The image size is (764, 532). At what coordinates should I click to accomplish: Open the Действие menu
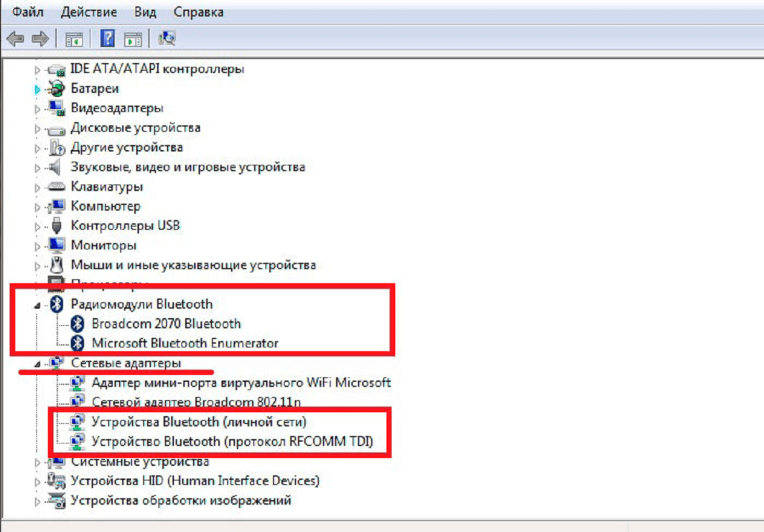coord(89,12)
